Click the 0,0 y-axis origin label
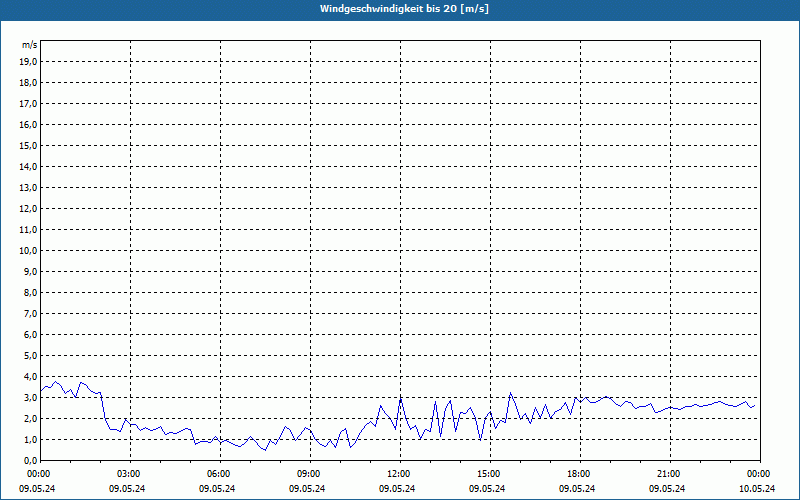This screenshot has height=500, width=800. pyautogui.click(x=31, y=461)
